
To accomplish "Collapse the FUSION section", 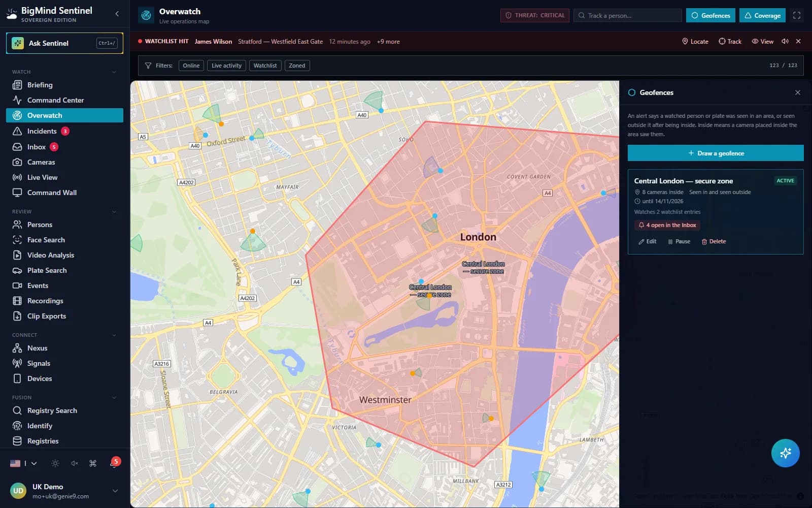I will click(114, 398).
